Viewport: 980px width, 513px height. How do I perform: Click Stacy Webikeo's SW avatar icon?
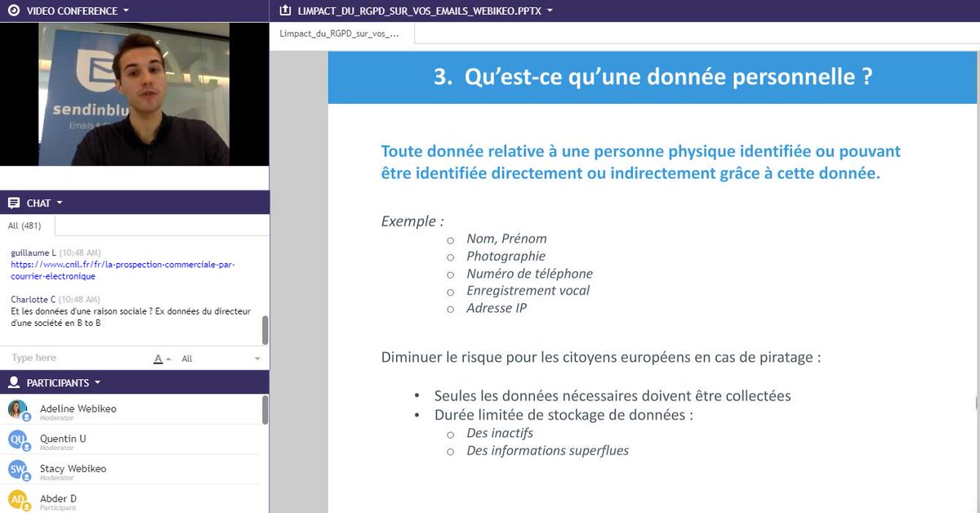point(18,470)
